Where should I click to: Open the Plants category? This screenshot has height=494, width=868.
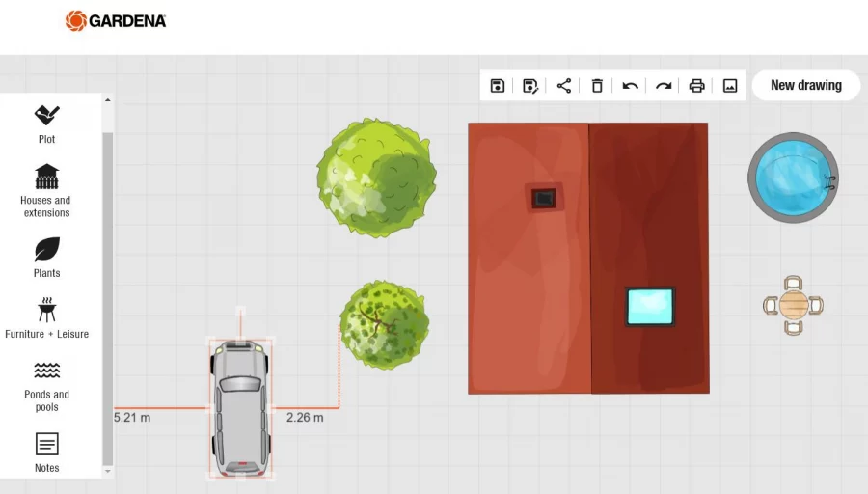tap(46, 258)
